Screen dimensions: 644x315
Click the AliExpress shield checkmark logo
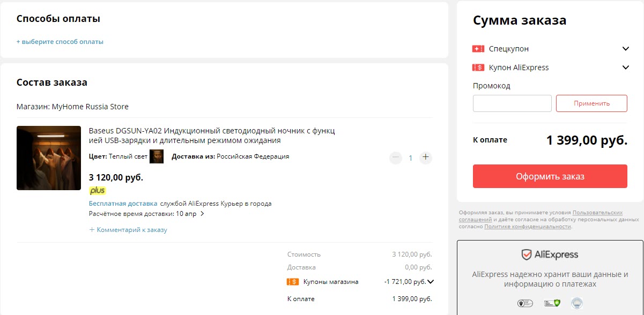(x=527, y=254)
